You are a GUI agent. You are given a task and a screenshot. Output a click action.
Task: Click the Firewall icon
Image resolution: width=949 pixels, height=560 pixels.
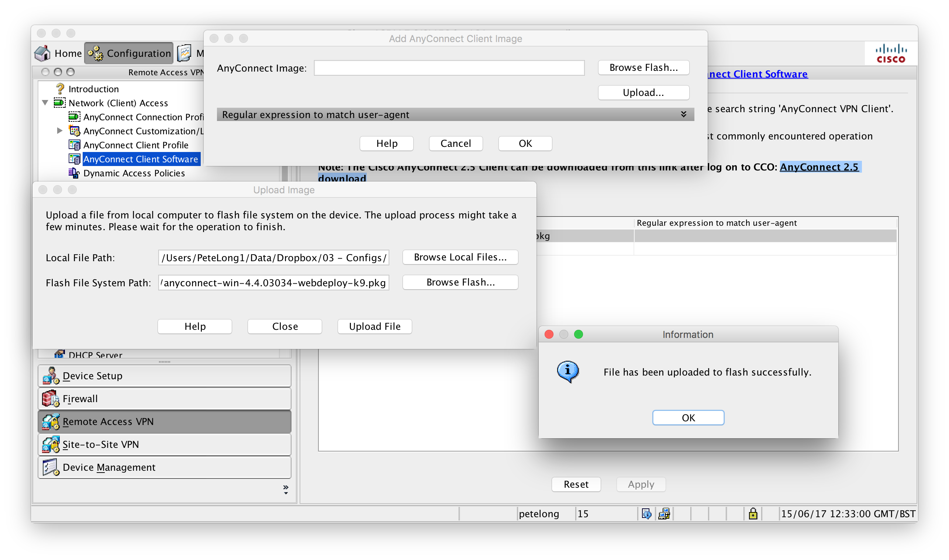(51, 398)
